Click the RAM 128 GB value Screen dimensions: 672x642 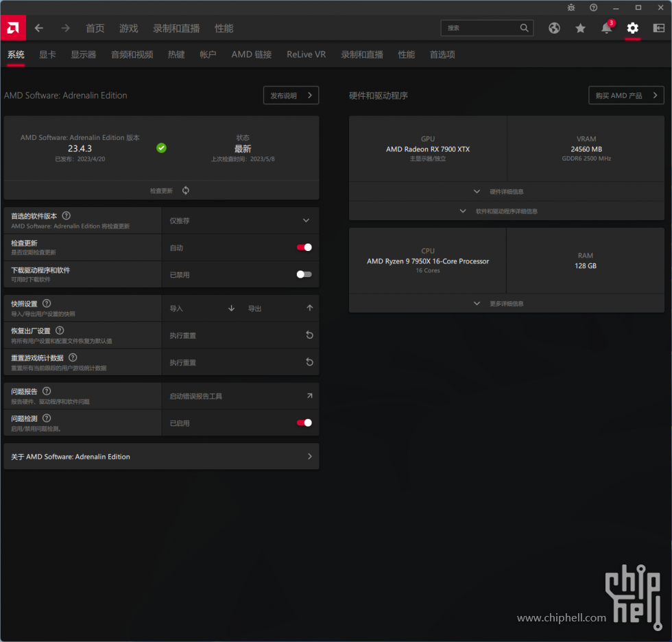tap(586, 265)
